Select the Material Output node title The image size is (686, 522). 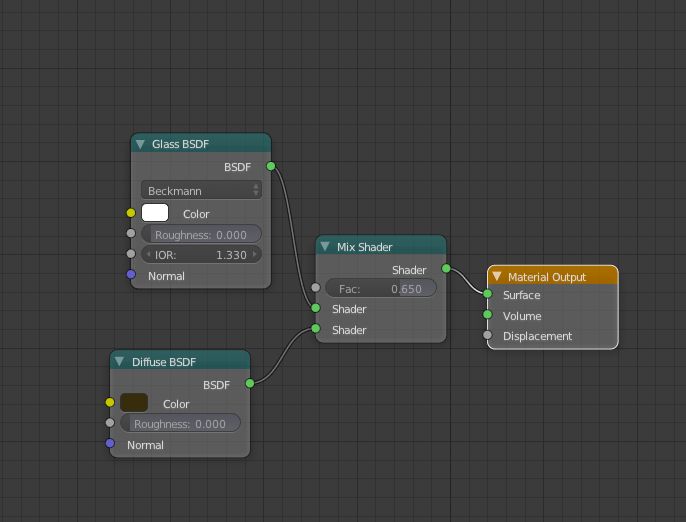point(547,277)
